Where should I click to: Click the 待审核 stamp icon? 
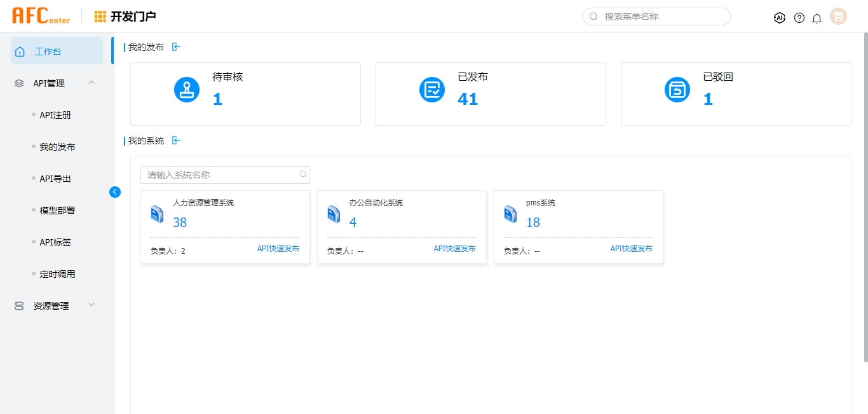tap(187, 90)
